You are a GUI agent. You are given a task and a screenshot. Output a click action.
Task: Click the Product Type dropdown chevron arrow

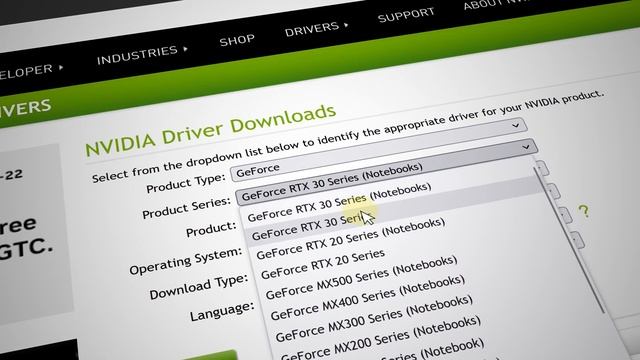[x=516, y=125]
